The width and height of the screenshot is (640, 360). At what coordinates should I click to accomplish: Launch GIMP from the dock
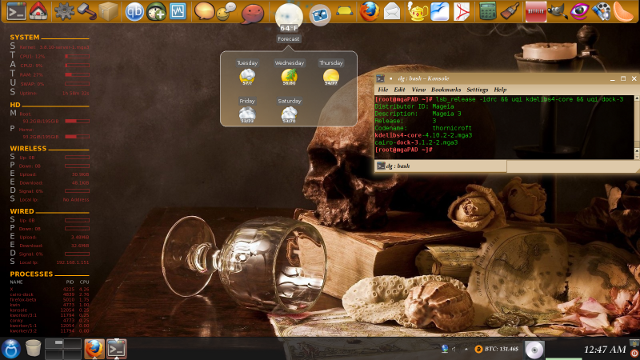(558, 11)
